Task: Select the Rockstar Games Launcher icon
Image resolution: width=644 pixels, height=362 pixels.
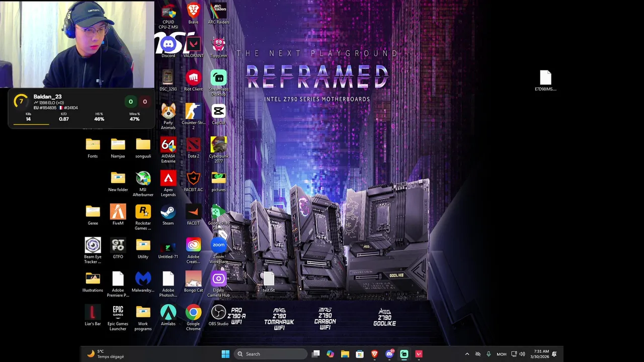Action: click(143, 217)
